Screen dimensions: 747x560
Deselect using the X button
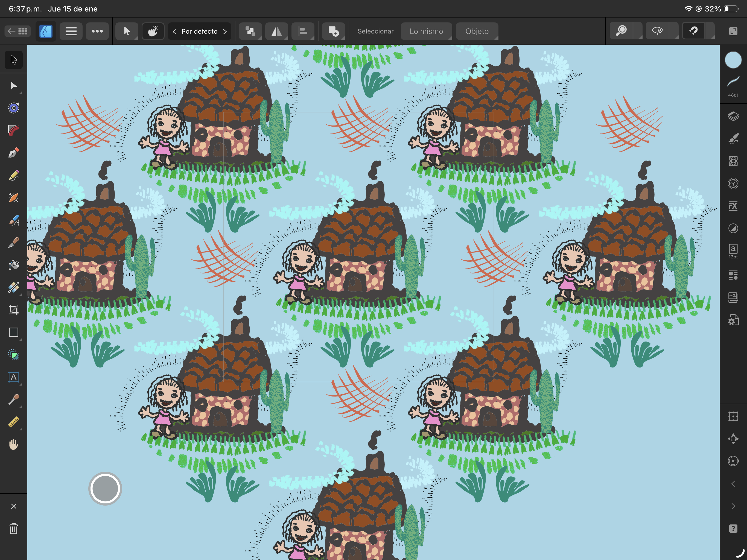click(x=13, y=506)
